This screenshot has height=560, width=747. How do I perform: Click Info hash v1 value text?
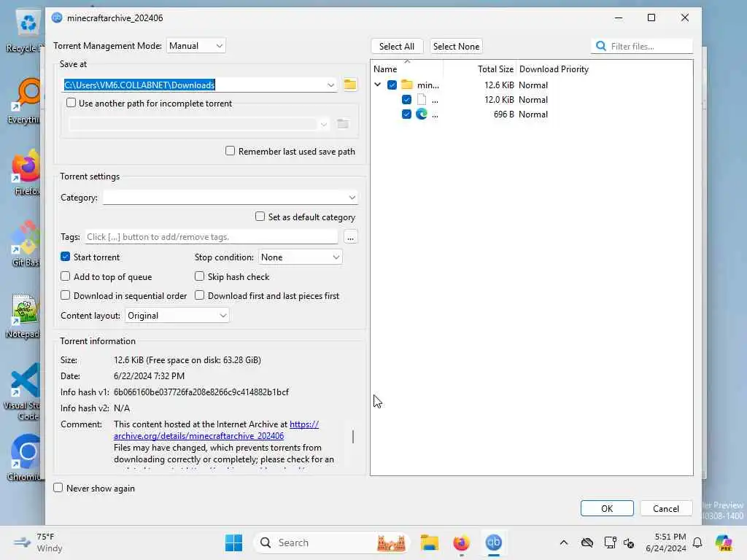pyautogui.click(x=201, y=392)
